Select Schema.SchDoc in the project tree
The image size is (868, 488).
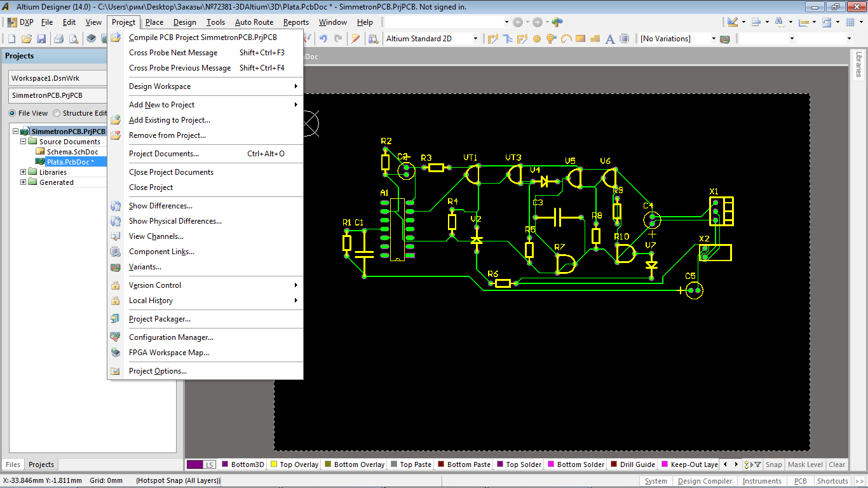[x=72, y=152]
